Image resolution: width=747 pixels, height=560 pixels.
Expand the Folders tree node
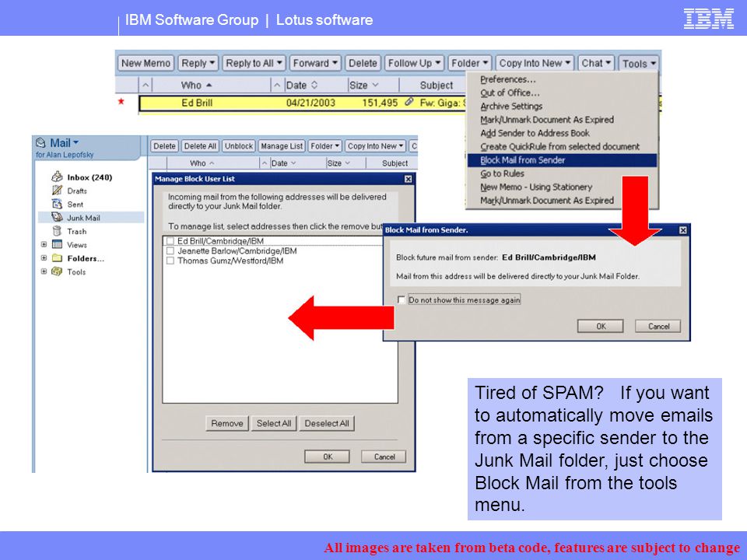(x=44, y=258)
